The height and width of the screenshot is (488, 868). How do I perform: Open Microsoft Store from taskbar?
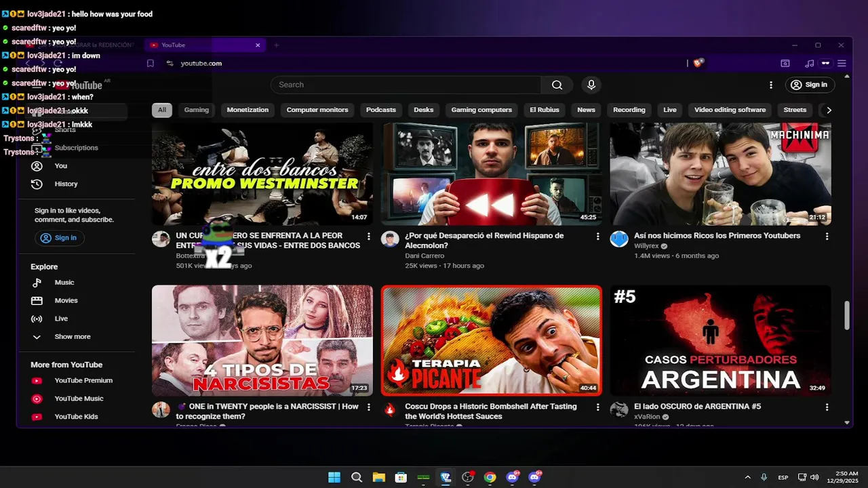click(x=401, y=477)
